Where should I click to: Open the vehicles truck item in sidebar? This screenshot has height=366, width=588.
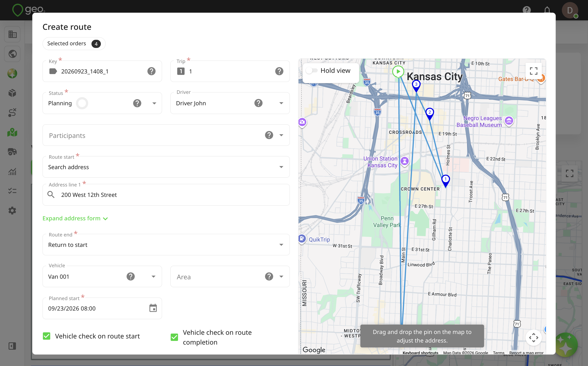tap(12, 152)
